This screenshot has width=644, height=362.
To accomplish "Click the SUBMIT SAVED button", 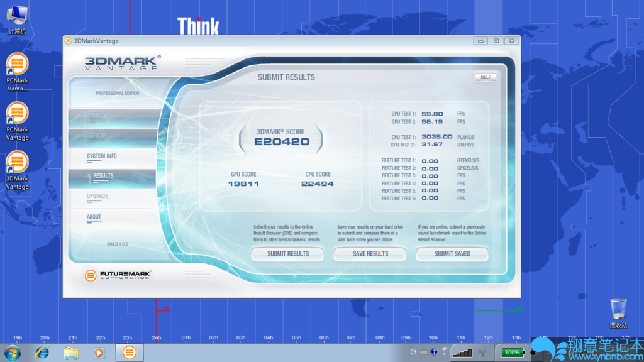I will point(452,254).
